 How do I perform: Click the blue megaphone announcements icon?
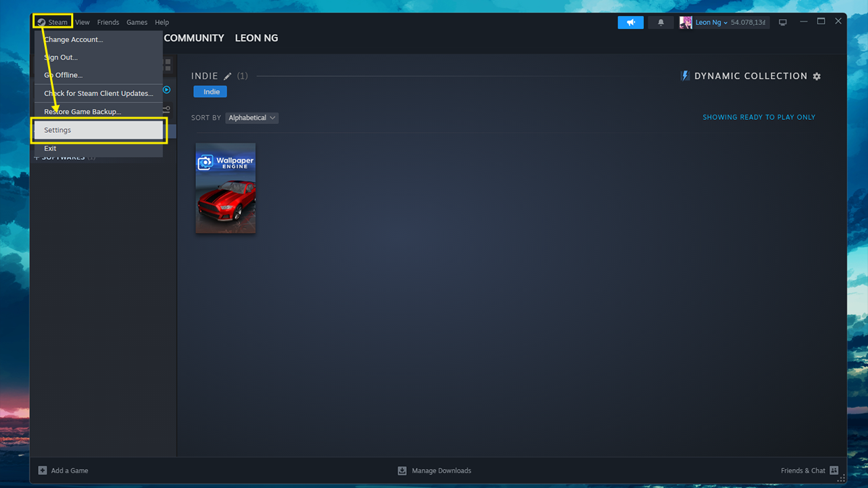point(631,22)
